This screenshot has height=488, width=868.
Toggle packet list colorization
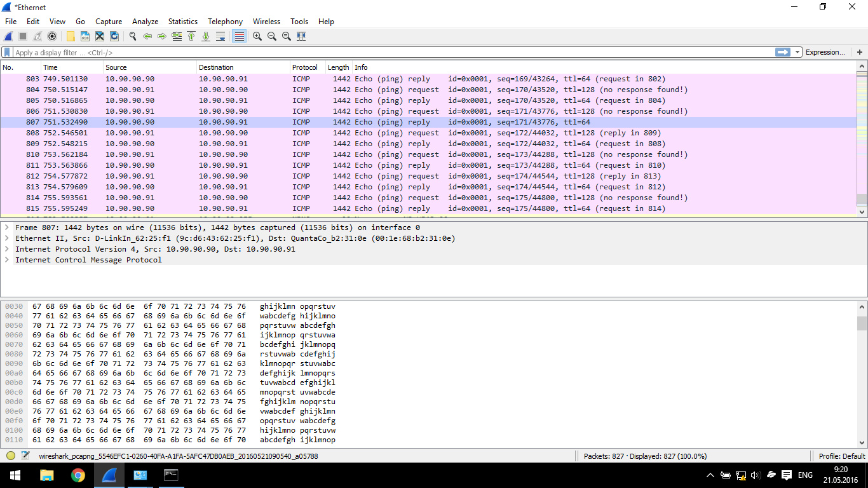pos(239,37)
